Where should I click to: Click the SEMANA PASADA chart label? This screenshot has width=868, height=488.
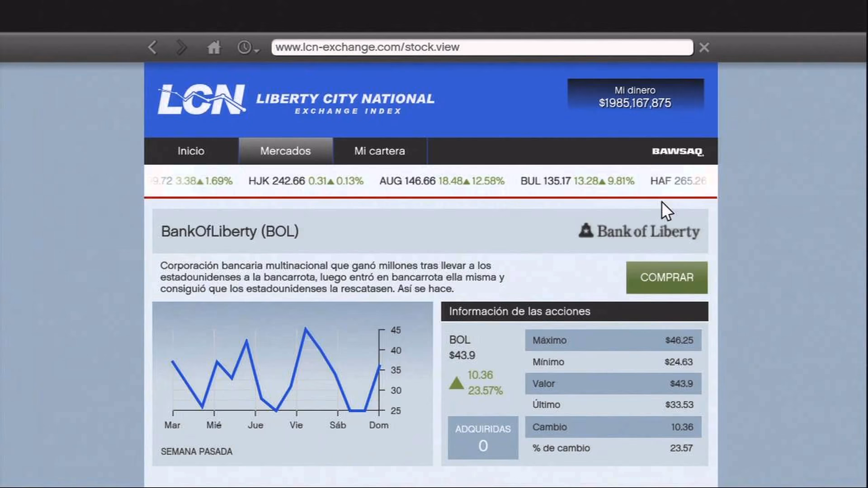point(197,451)
